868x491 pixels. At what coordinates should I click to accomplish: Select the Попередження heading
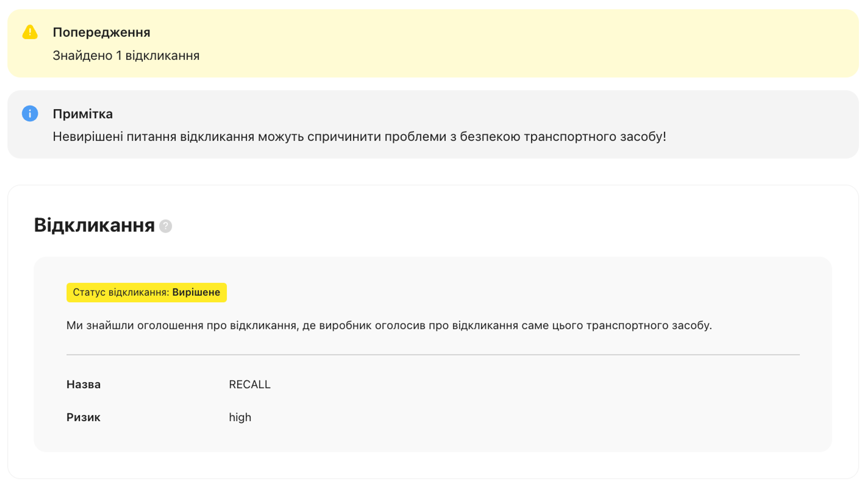click(x=101, y=32)
